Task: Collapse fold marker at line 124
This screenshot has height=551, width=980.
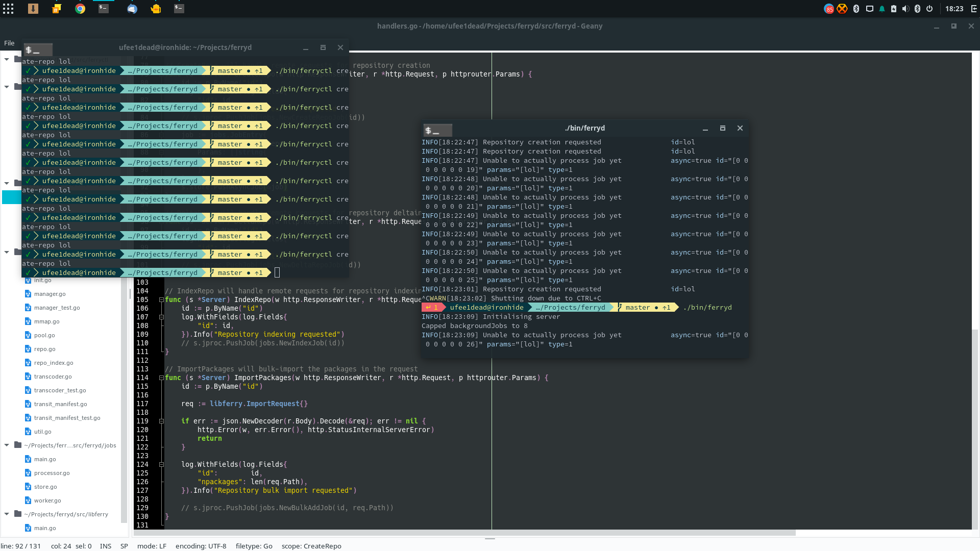Action: coord(161,465)
